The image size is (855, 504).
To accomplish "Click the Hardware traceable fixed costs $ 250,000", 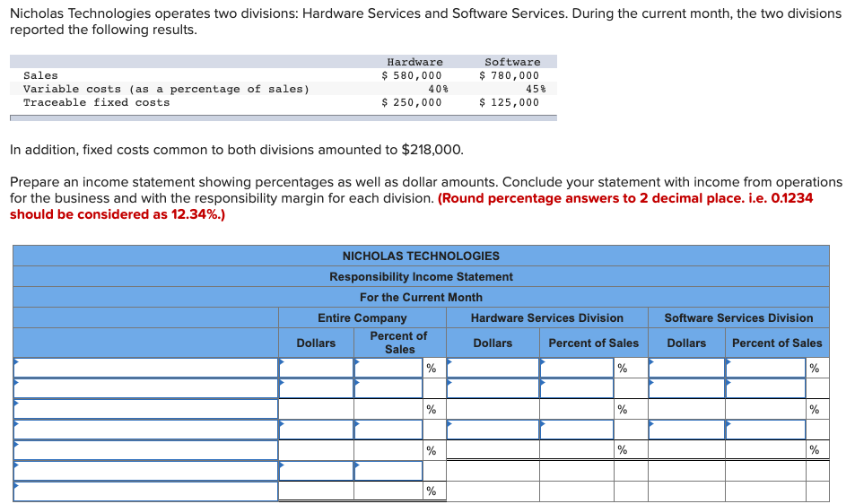I will click(412, 102).
